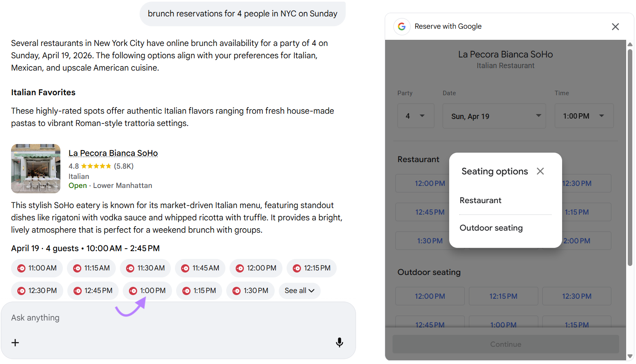
Task: Close the Reserve with Google panel
Action: 615,26
